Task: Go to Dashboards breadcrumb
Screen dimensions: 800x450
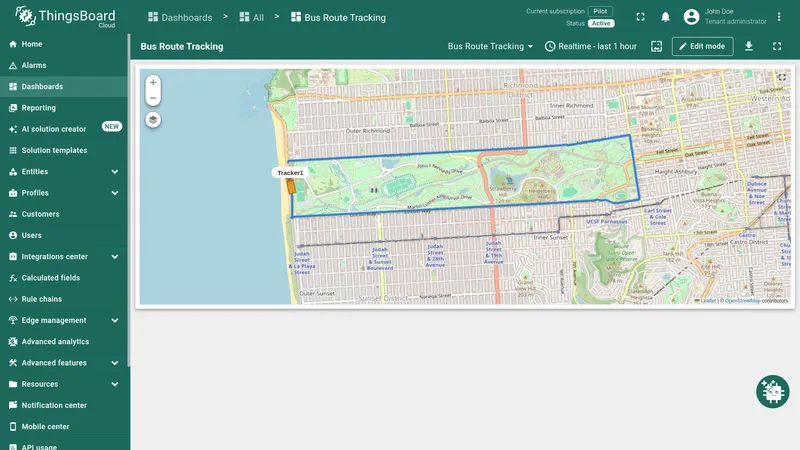Action: 180,17
